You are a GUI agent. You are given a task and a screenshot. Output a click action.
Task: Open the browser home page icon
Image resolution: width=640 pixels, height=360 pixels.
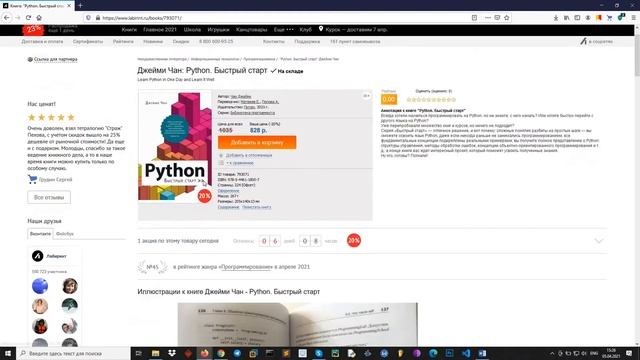pos(39,18)
